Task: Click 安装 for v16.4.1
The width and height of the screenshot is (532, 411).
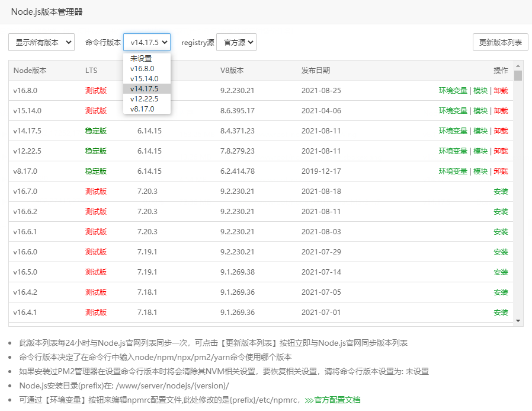Action: tap(501, 313)
